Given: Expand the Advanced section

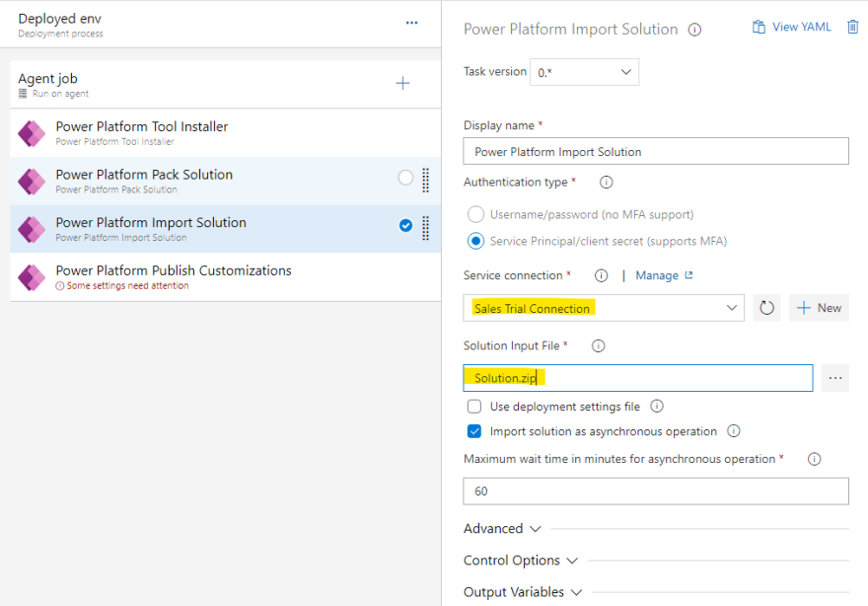Looking at the screenshot, I should (x=502, y=528).
